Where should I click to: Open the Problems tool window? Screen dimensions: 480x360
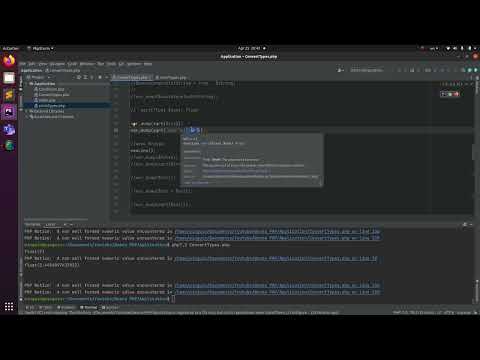click(x=66, y=307)
